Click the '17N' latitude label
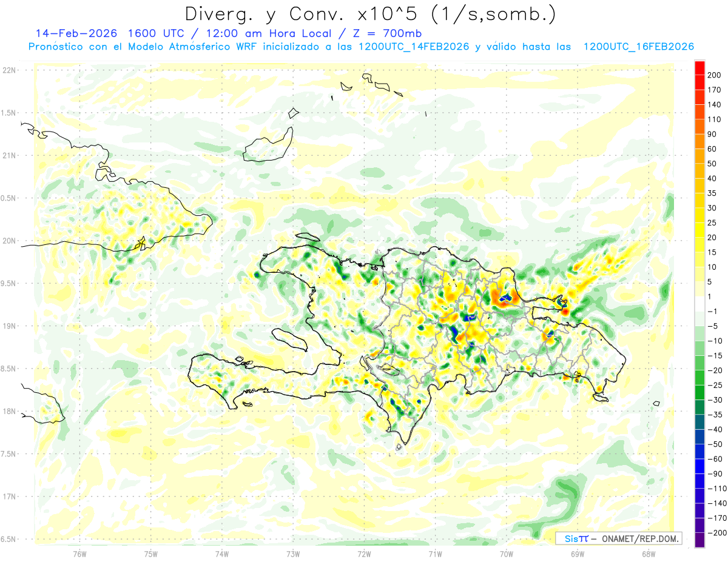The image size is (728, 562). coord(9,497)
